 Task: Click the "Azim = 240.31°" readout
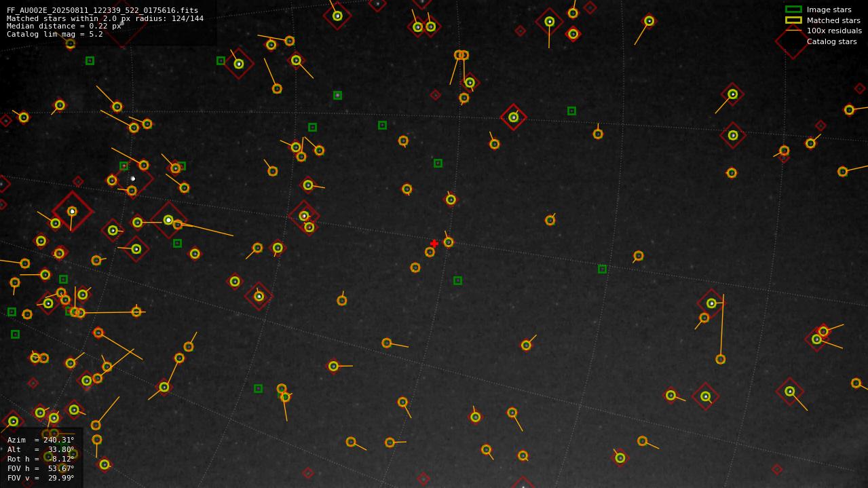(41, 440)
